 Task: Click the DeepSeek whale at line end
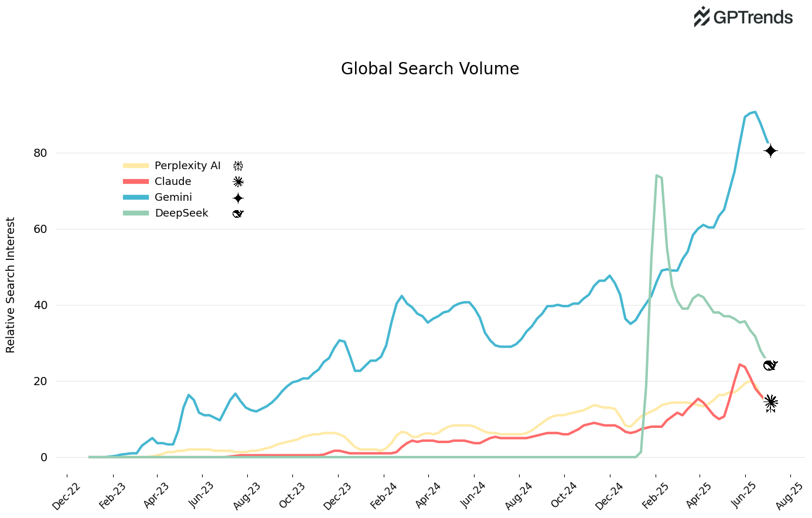770,365
